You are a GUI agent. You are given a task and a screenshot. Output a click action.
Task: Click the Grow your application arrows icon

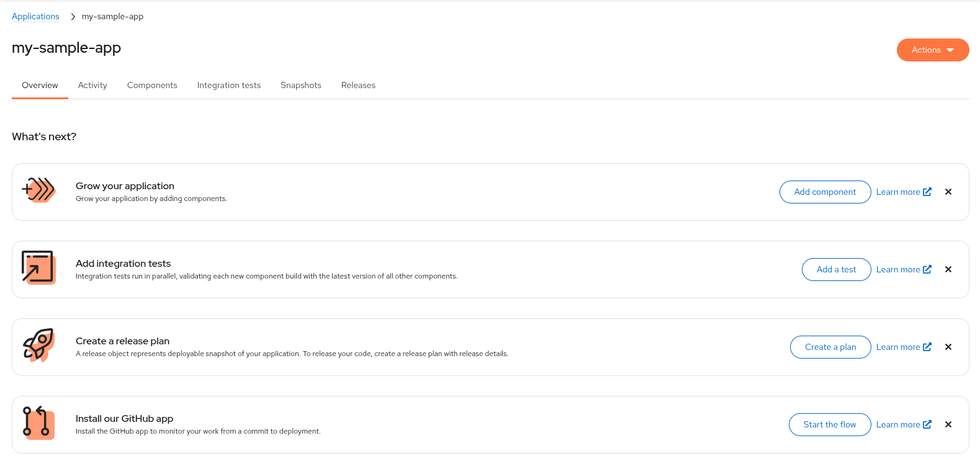click(x=38, y=190)
